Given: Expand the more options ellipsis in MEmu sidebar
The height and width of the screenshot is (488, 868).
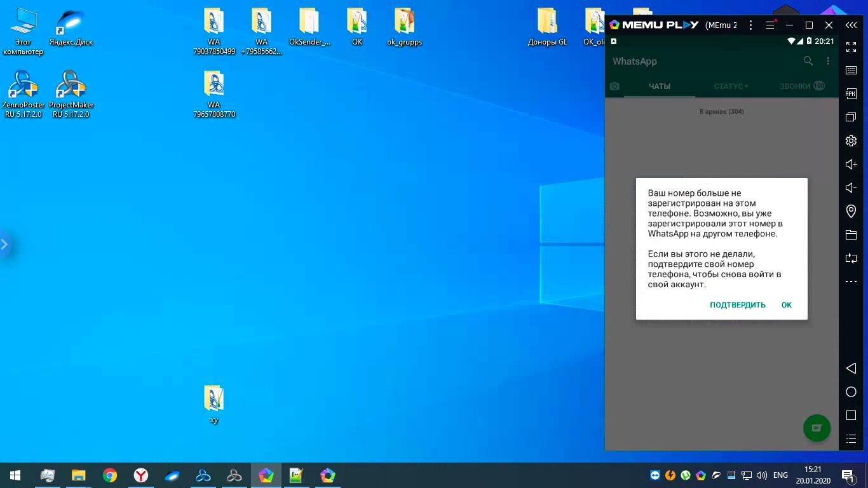Looking at the screenshot, I should point(851,281).
